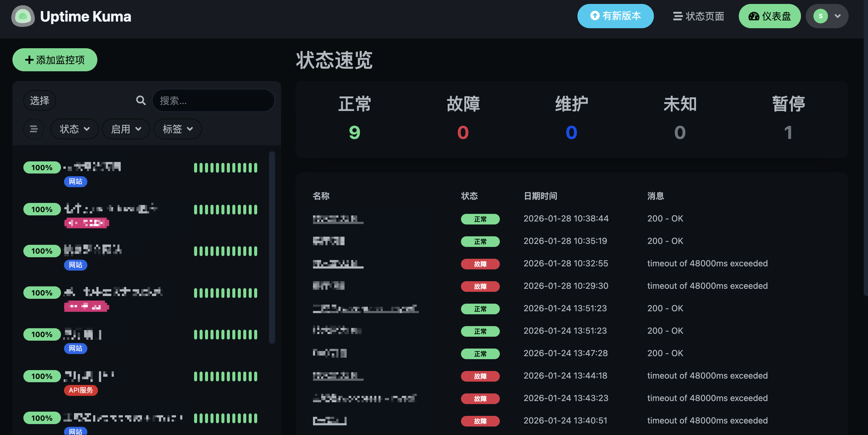Viewport: 868px width, 435px height.
Task: Open the monitor link at 13:40:51 row
Action: tap(330, 420)
